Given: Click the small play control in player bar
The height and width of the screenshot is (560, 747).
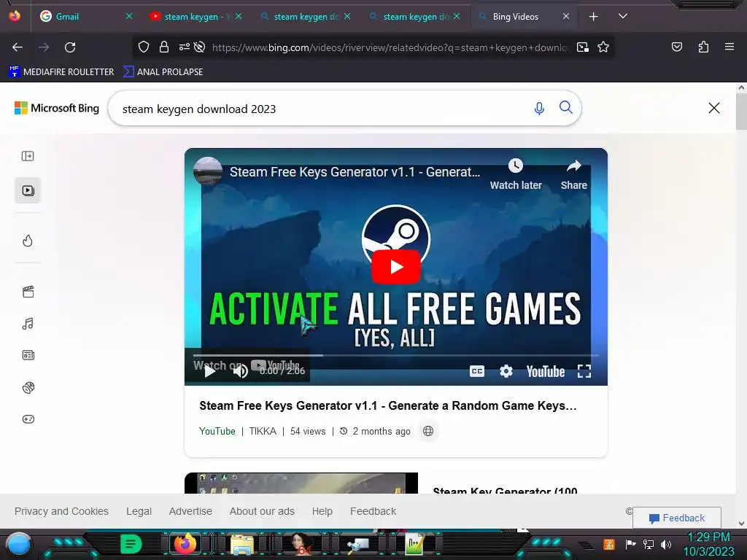Looking at the screenshot, I should coord(209,371).
